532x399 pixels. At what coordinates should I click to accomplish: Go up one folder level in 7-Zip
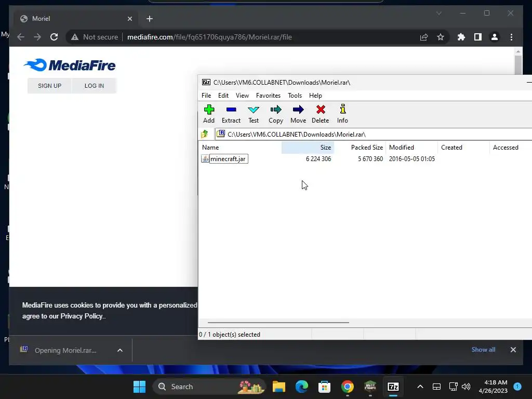205,134
